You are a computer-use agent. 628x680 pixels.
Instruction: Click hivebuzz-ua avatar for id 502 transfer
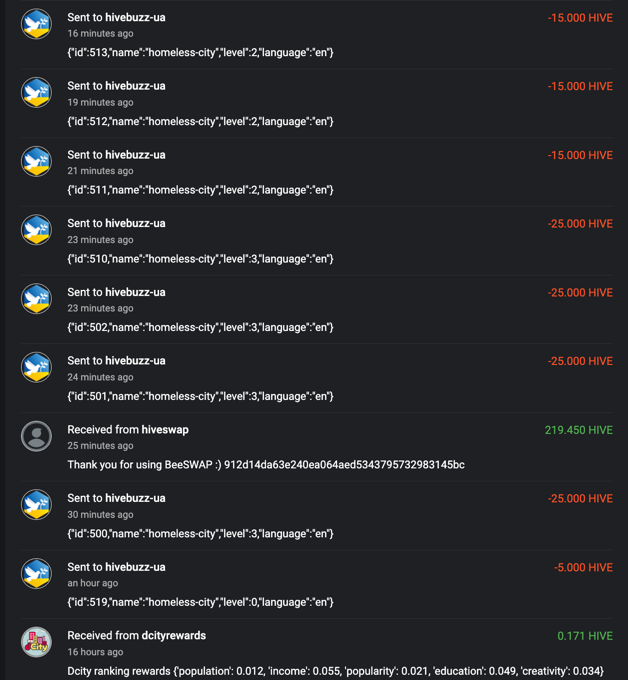point(36,299)
